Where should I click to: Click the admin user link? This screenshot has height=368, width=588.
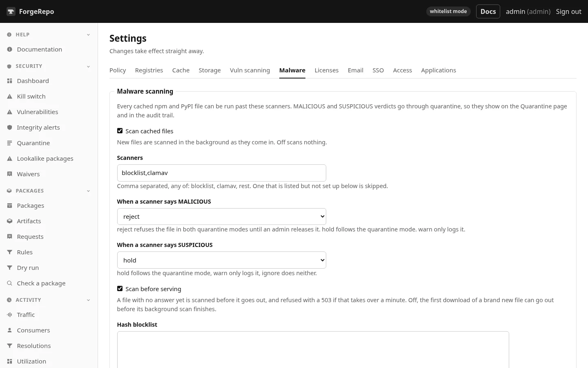click(x=528, y=11)
